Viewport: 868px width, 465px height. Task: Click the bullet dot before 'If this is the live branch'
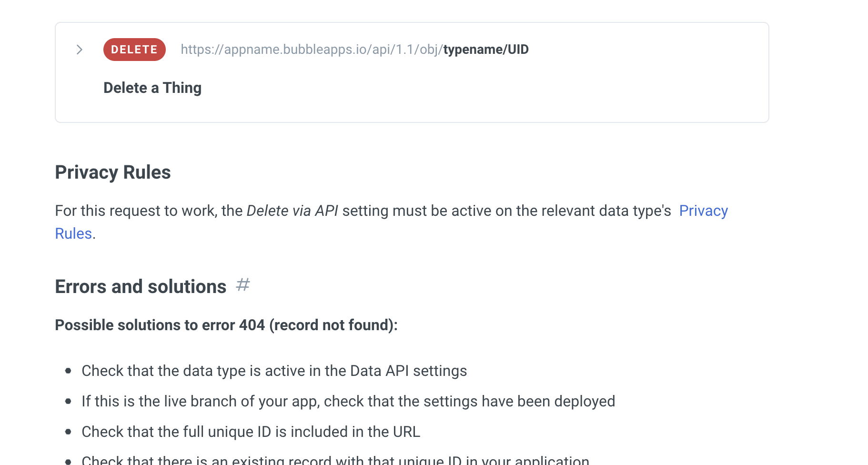tap(68, 401)
